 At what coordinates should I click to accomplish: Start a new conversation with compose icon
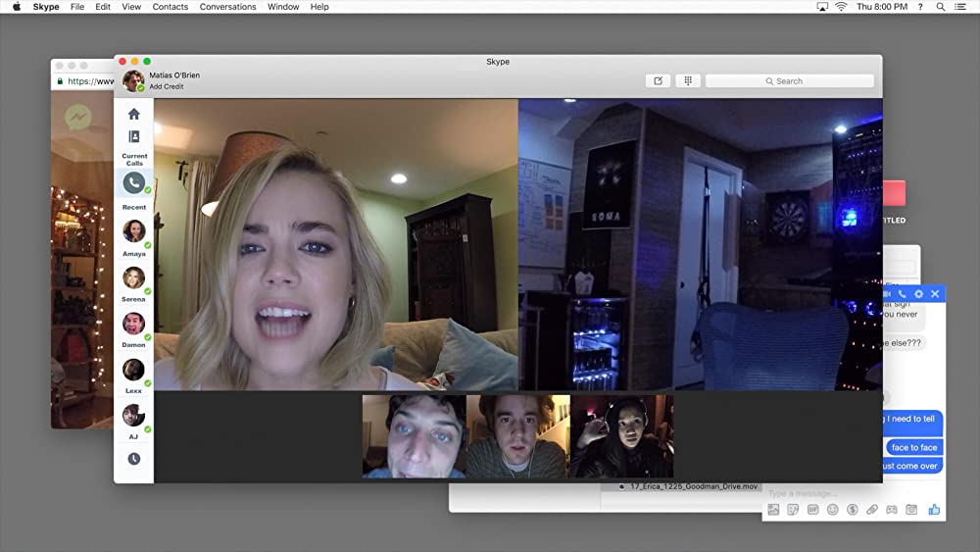pos(658,81)
